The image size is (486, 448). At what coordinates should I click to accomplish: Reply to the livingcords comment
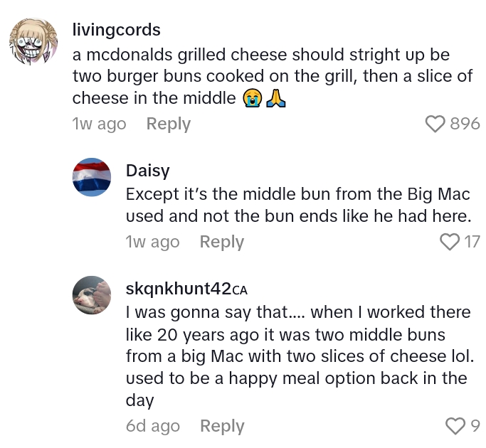tap(169, 124)
